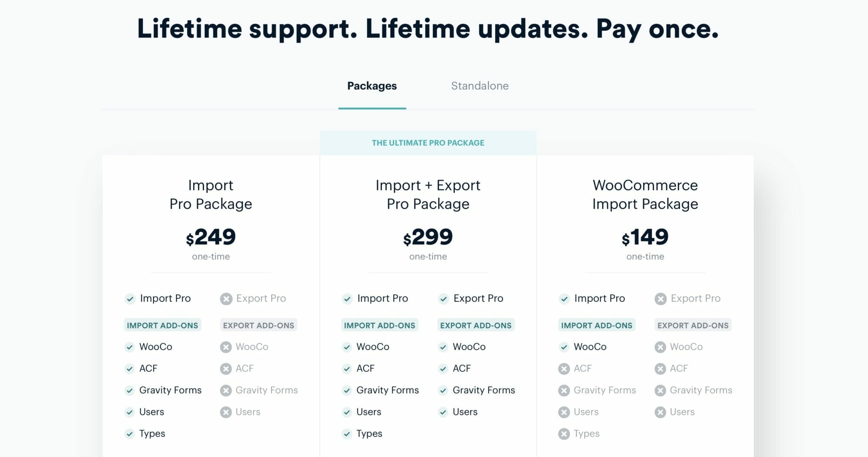The height and width of the screenshot is (457, 868).
Task: Click the EXPORT ADD-ONS badge in WooCommerce package
Action: tap(693, 325)
